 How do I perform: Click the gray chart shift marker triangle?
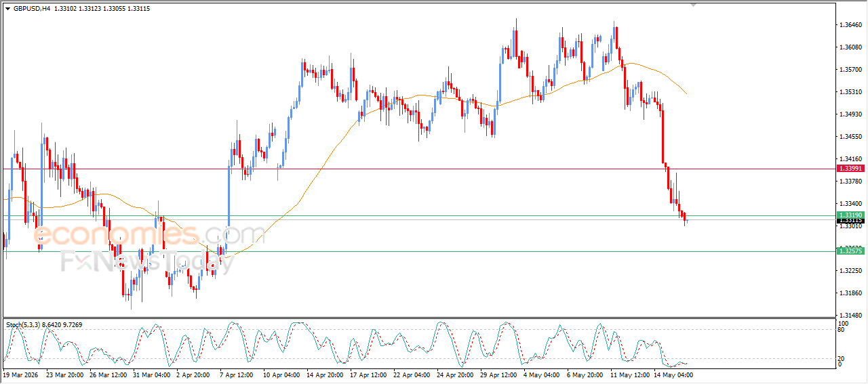(693, 5)
